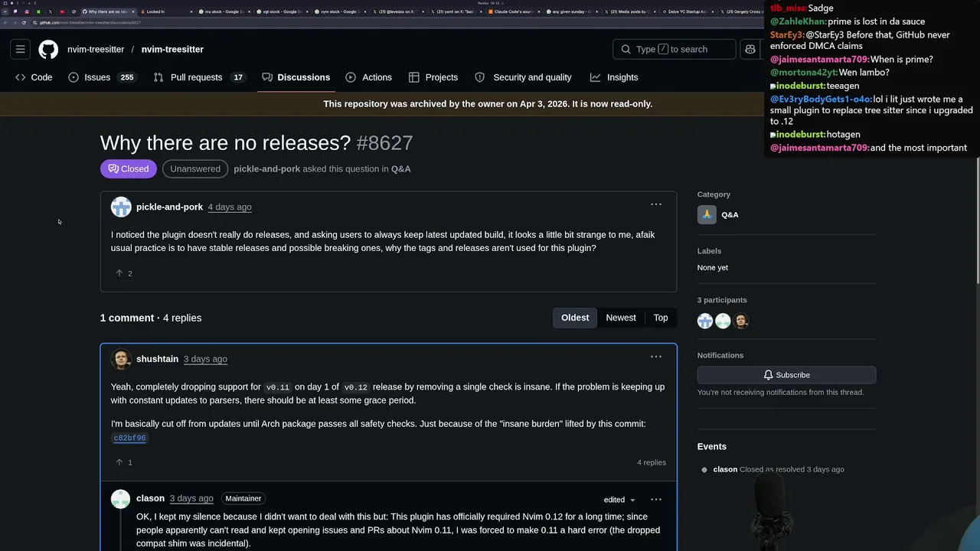The width and height of the screenshot is (980, 551).
Task: Open the GitHub hamburger navigation menu
Action: click(21, 49)
